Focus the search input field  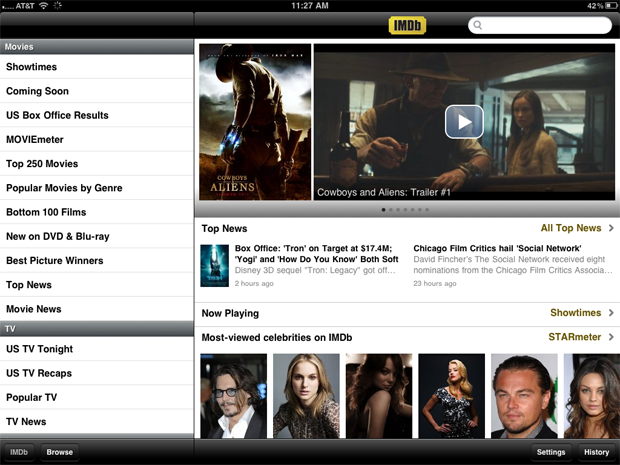point(540,25)
